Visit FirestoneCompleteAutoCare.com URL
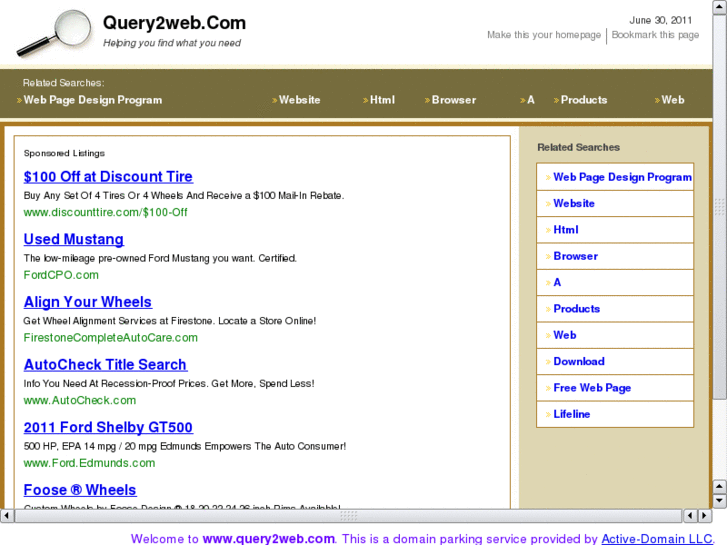The width and height of the screenshot is (727, 545). point(110,338)
